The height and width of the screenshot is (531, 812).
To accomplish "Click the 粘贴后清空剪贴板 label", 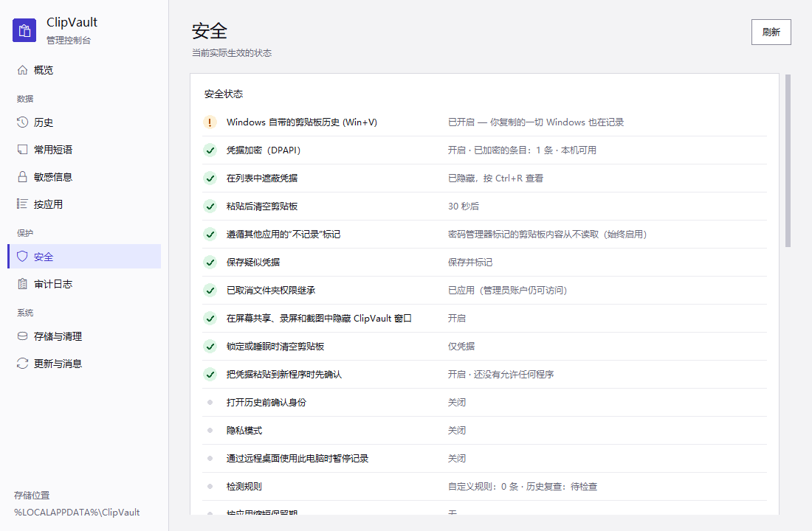I will click(262, 206).
